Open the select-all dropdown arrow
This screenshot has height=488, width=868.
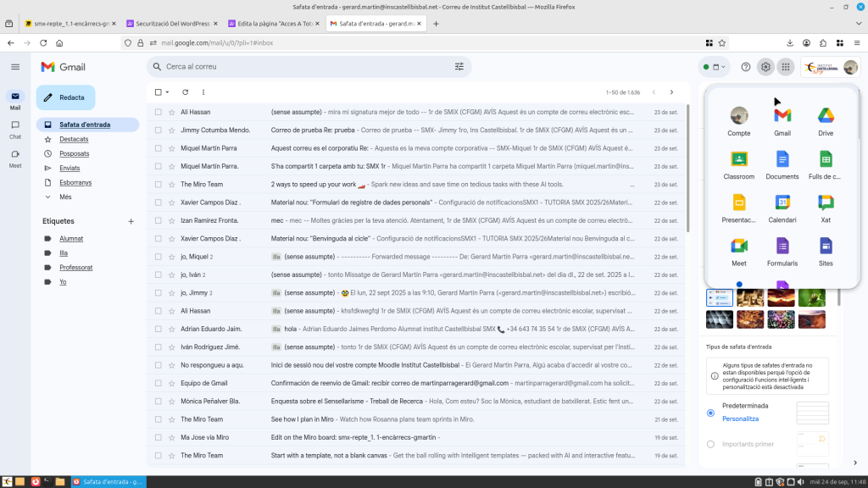tap(168, 92)
